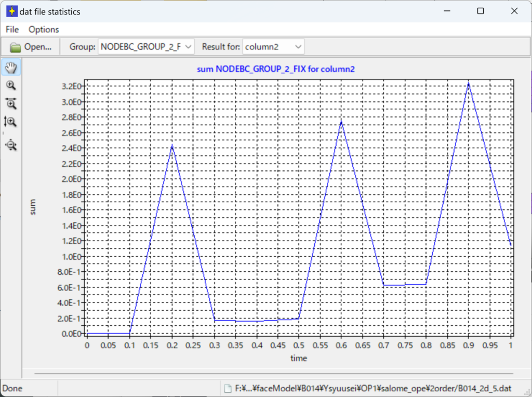532x397 pixels.
Task: Activate the zoom-in magnifier tool
Action: pyautogui.click(x=11, y=86)
